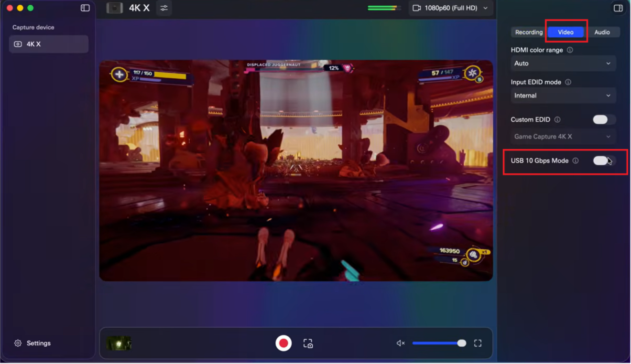The image size is (631, 364).
Task: Adjust the volume slider
Action: tap(439, 343)
